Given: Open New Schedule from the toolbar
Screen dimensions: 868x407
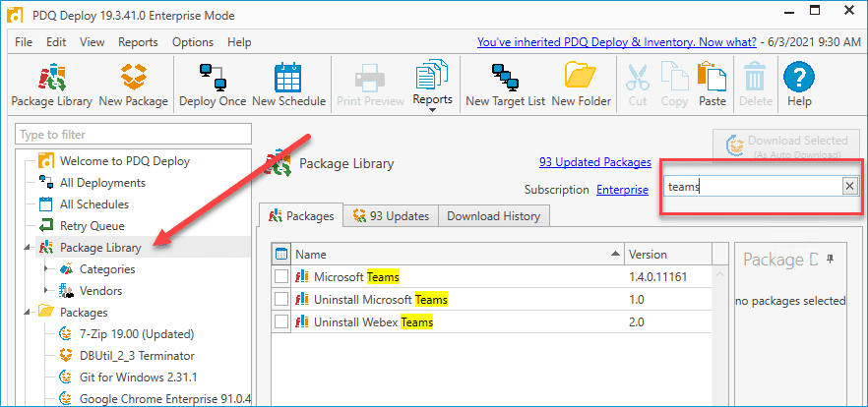Looking at the screenshot, I should (288, 85).
